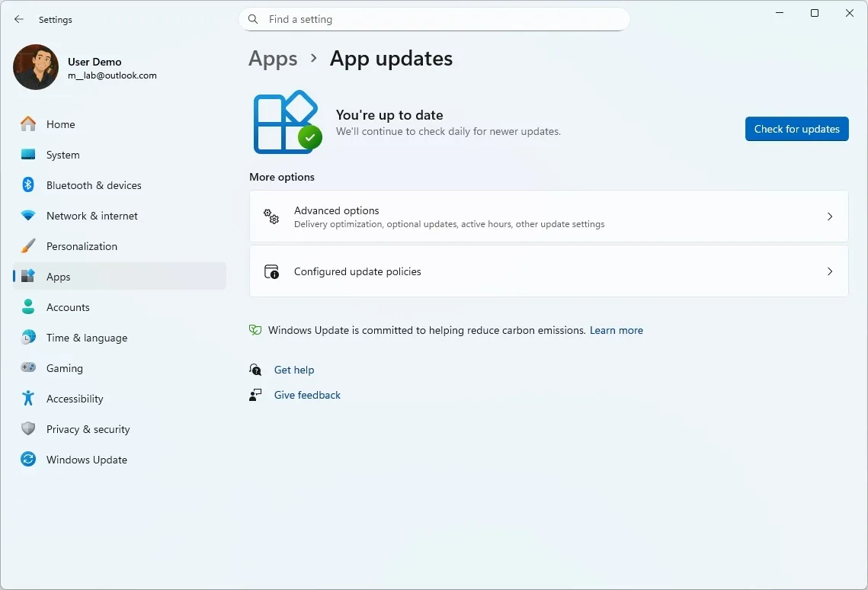Click the Bluetooth & devices icon

click(x=28, y=185)
